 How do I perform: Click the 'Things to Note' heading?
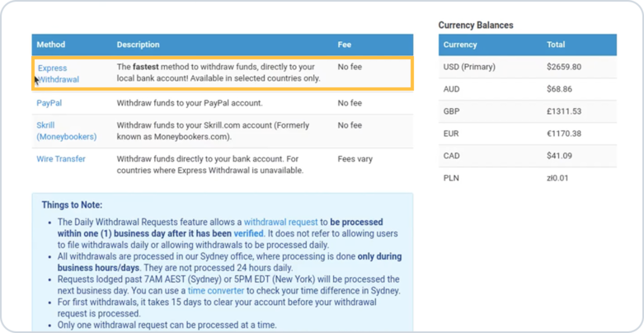[x=72, y=205]
